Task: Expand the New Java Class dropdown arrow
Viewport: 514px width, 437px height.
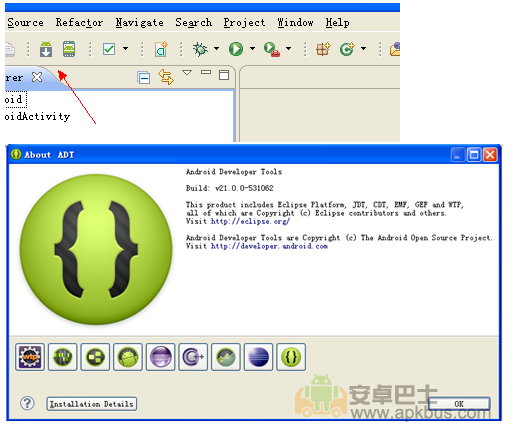Action: (x=364, y=49)
